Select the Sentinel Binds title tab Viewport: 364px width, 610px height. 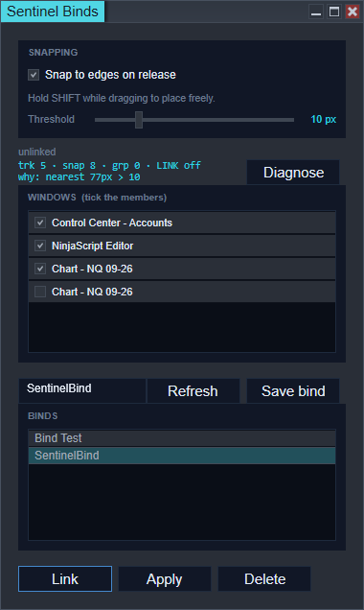(53, 12)
